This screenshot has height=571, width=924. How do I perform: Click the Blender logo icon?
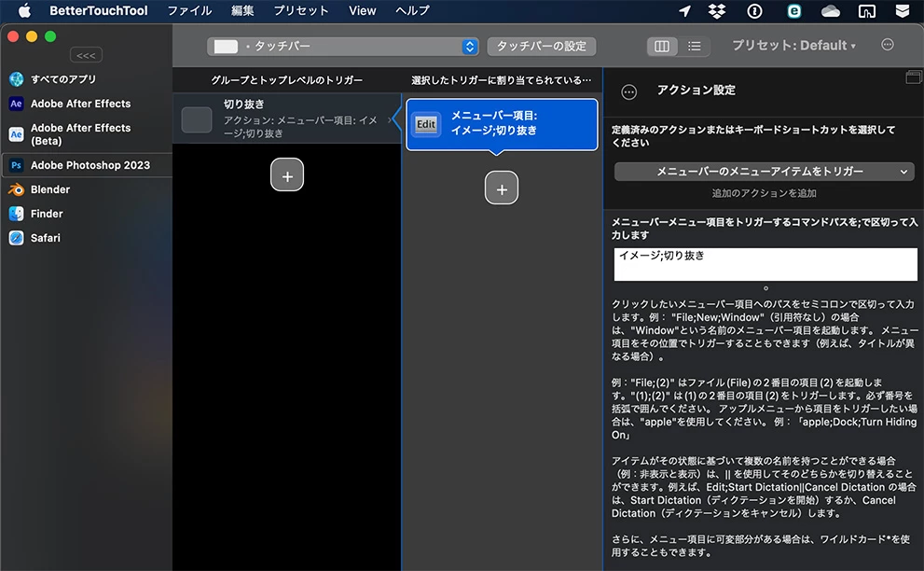(17, 189)
